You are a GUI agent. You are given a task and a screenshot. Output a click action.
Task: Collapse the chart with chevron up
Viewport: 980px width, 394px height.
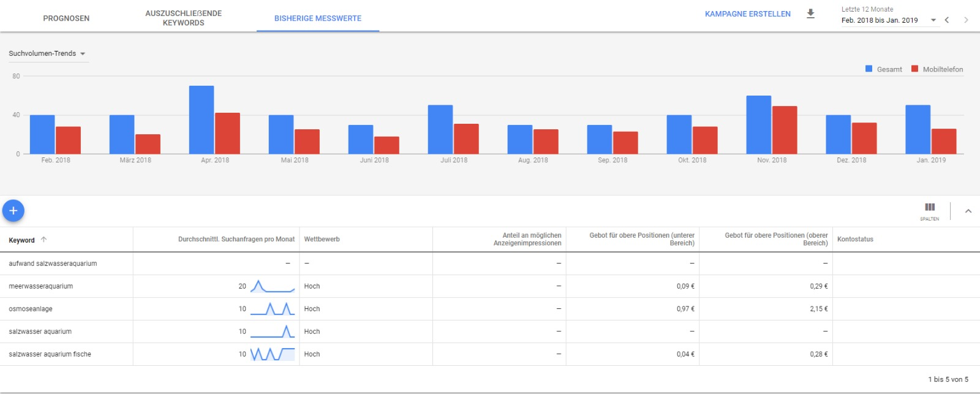(968, 211)
